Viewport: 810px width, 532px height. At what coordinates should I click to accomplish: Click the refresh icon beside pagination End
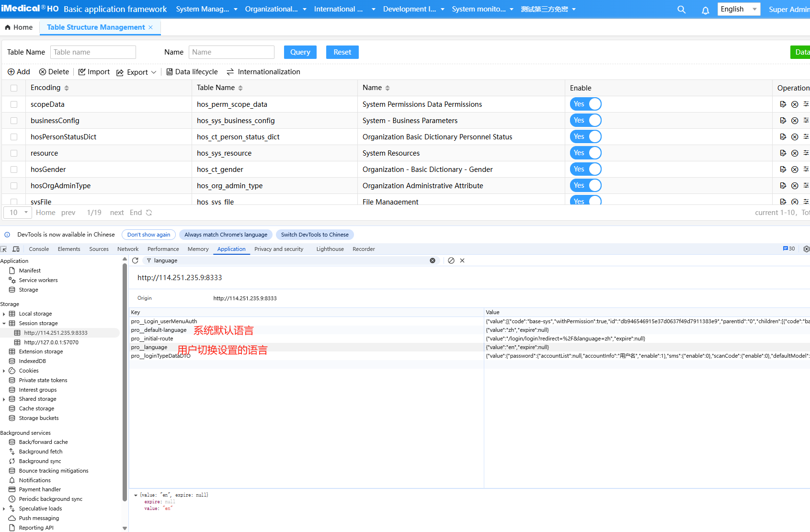coord(149,213)
